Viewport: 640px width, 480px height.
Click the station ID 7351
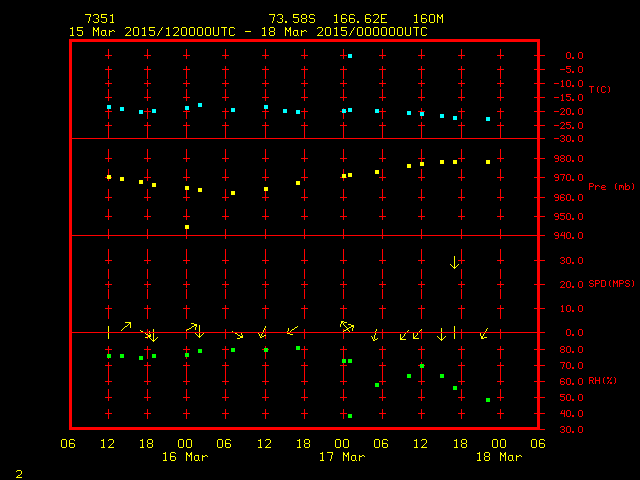99,19
